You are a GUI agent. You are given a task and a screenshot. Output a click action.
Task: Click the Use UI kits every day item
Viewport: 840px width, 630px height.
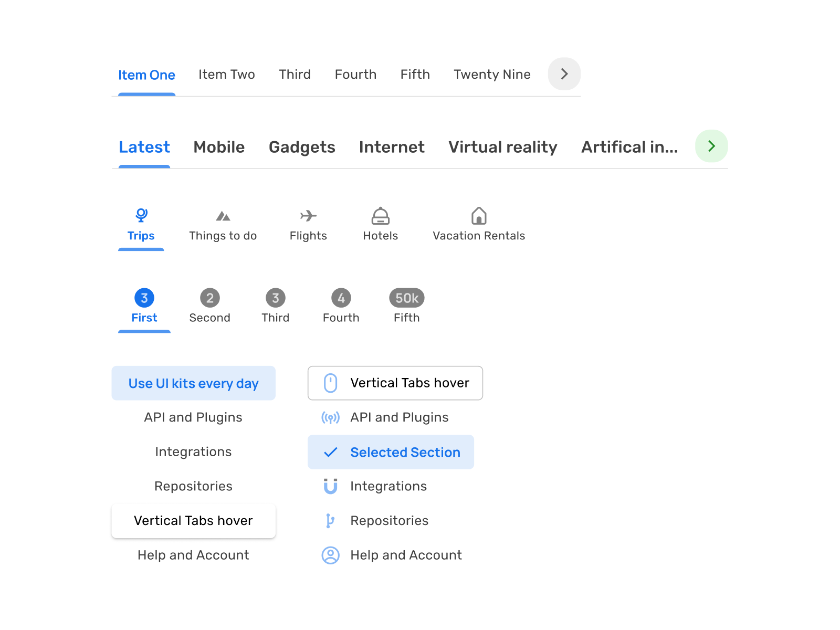pos(194,383)
